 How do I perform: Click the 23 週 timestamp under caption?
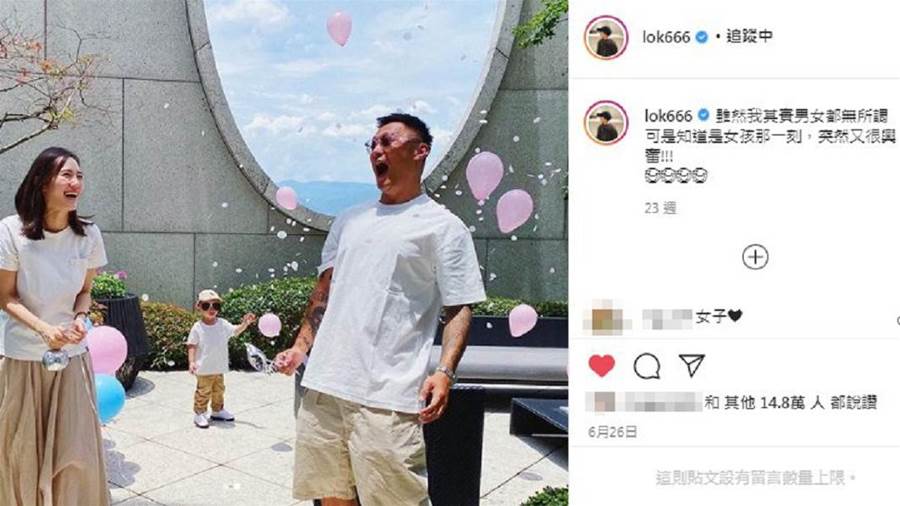point(660,208)
